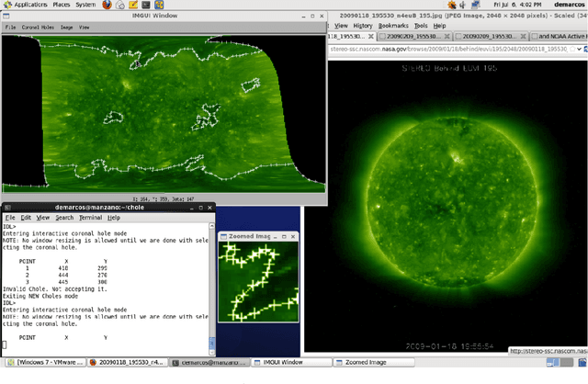Open the Terminal menu in terminal window
588x384 pixels.
[x=90, y=218]
